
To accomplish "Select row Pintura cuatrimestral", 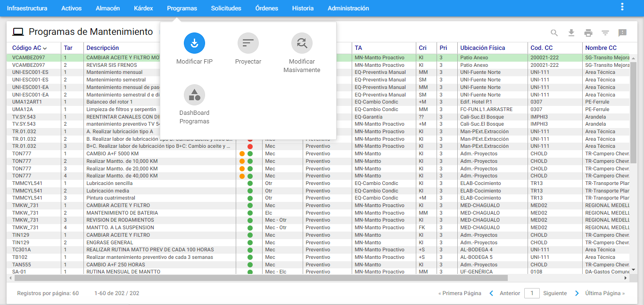I will pos(319,198).
